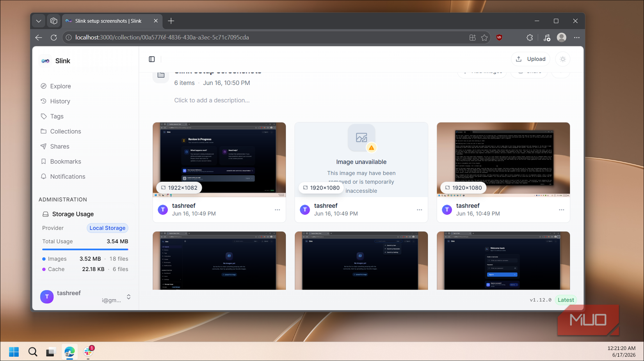Open the bottom-middle search menu screenshot thumbnail
This screenshot has width=644, height=361.
[x=361, y=261]
